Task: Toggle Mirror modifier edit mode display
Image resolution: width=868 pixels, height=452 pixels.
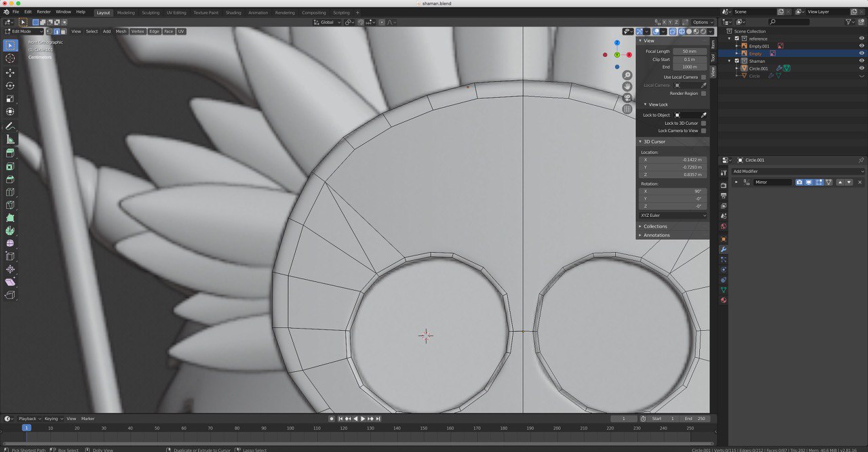Action: pyautogui.click(x=818, y=182)
